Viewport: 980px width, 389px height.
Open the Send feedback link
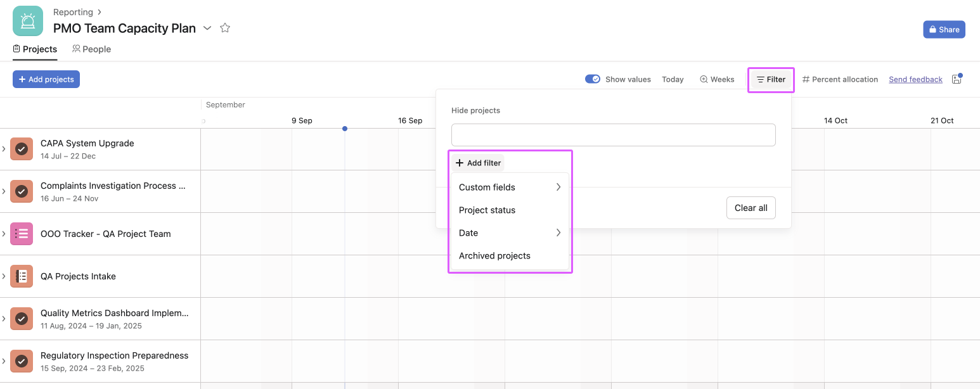coord(915,79)
